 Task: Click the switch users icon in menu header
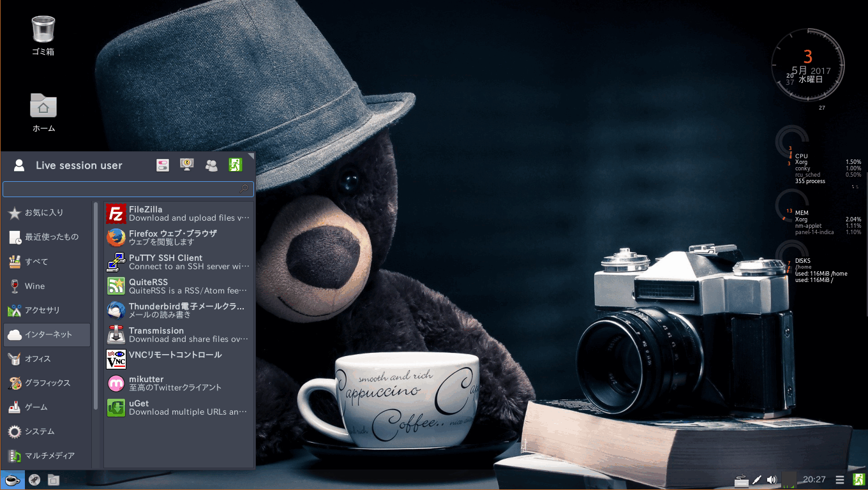point(211,165)
